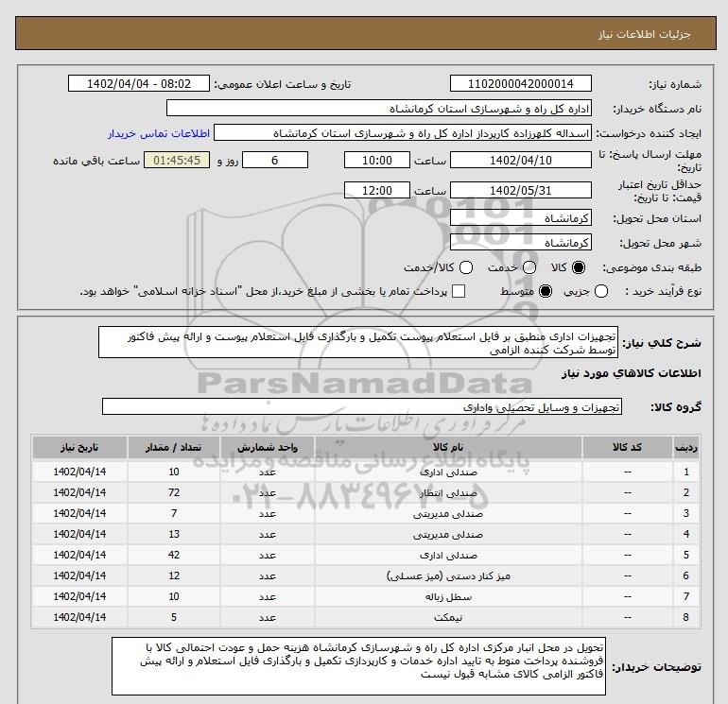Click the response deadline date 1402/04/10

pyautogui.click(x=520, y=160)
